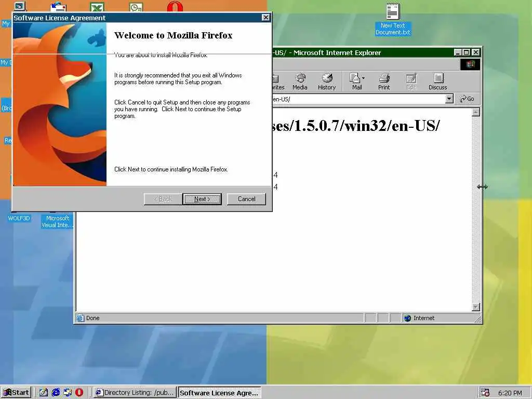The image size is (532, 399).
Task: Open the Start menu
Action: 16,393
